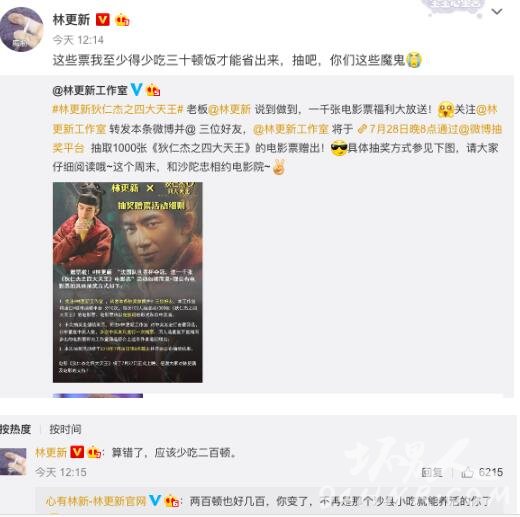
Task: Click the red V verified badge beside 林更新
Action: tap(103, 20)
